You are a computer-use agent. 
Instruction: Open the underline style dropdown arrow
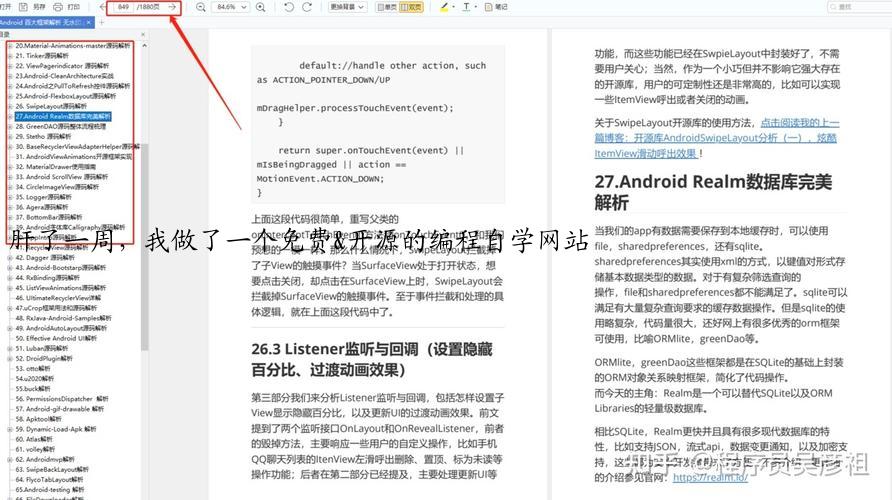pyautogui.click(x=476, y=7)
